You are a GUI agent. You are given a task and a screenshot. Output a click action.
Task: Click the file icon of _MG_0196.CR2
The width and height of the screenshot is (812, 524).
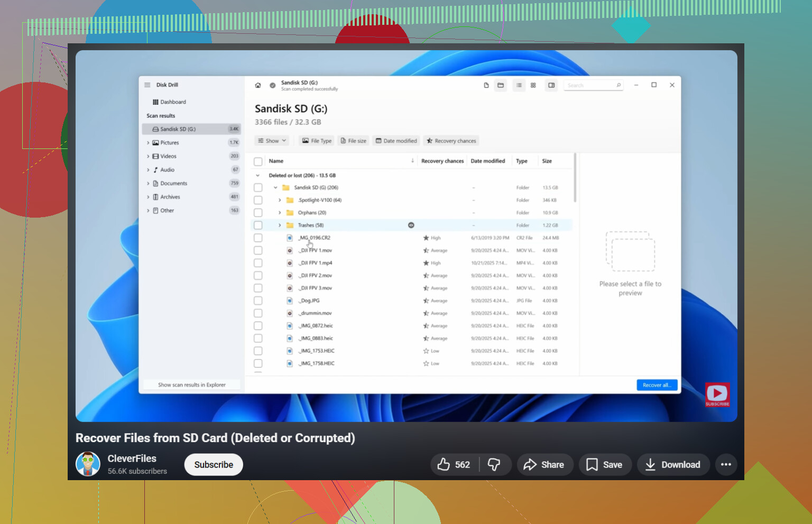click(290, 238)
